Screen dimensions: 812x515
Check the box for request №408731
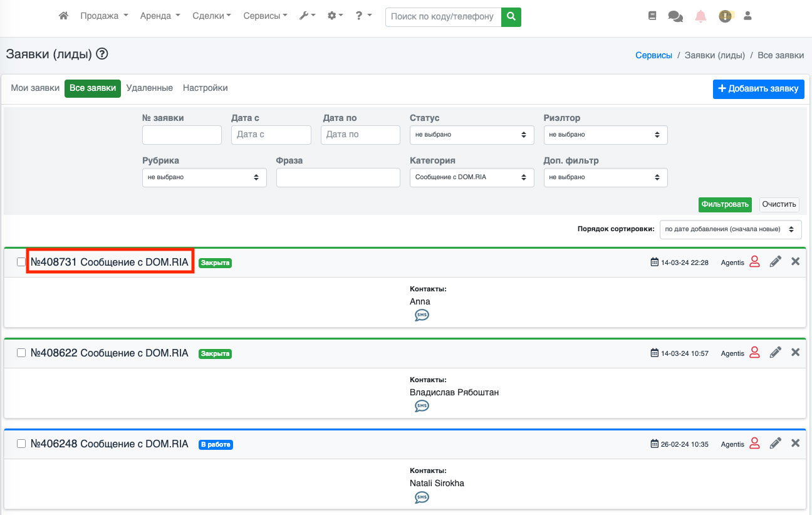[21, 262]
